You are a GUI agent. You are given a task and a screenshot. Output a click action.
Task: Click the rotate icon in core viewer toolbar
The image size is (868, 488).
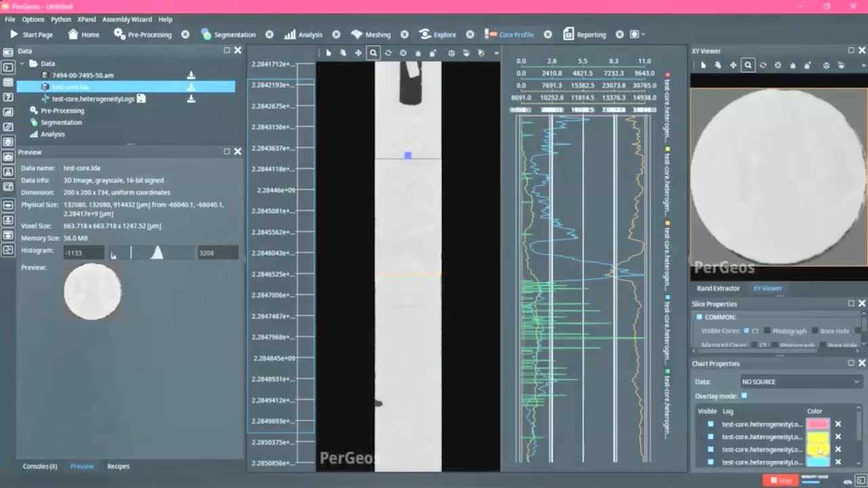[x=388, y=53]
